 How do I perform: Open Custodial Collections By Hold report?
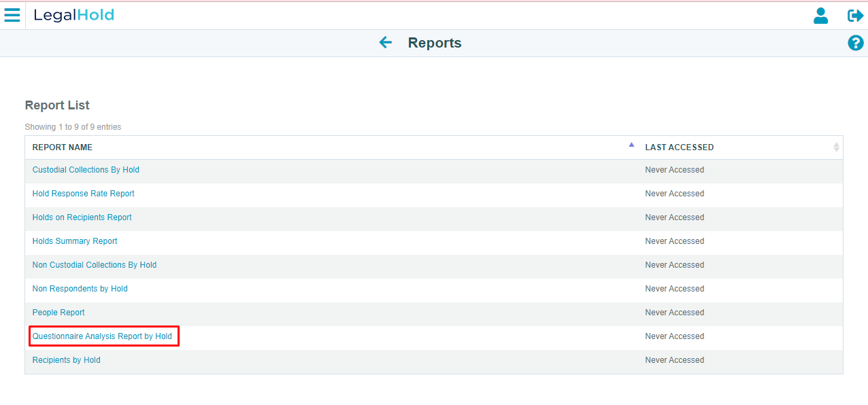(86, 170)
